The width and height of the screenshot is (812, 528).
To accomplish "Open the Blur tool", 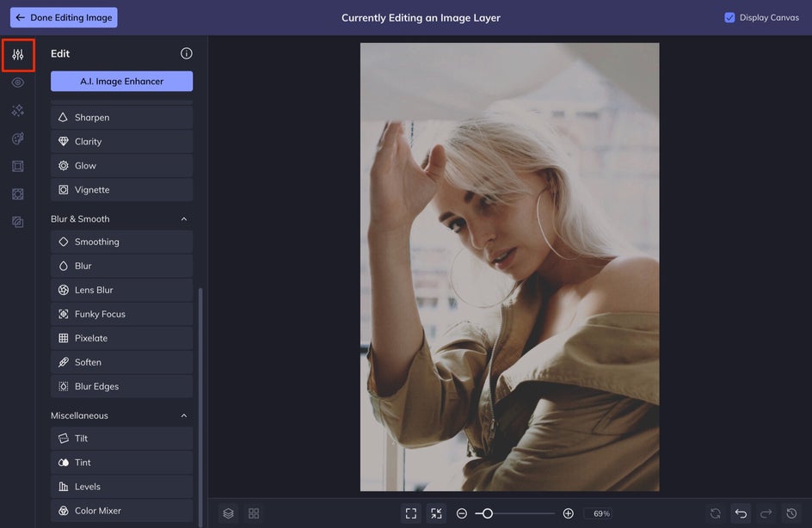I will coord(121,266).
